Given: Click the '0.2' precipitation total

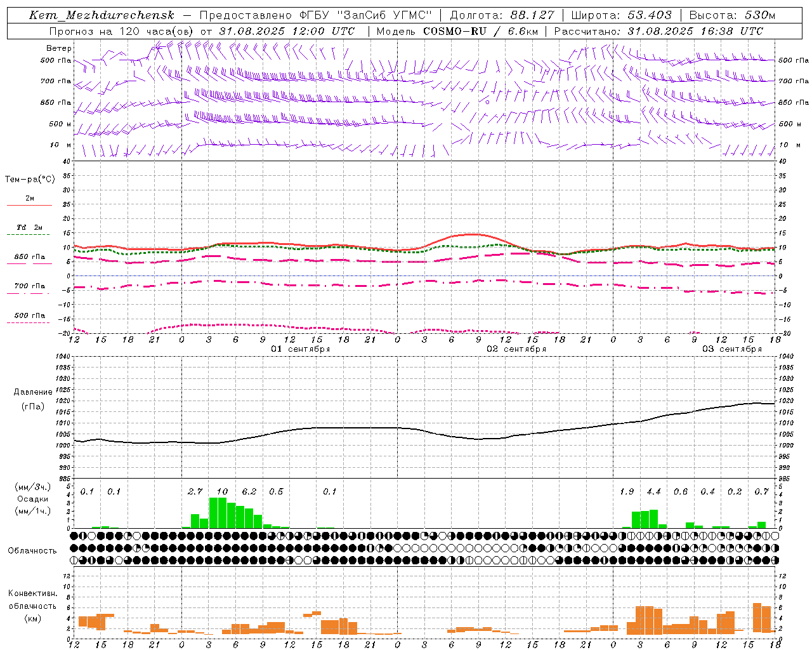Looking at the screenshot, I should 735,492.
